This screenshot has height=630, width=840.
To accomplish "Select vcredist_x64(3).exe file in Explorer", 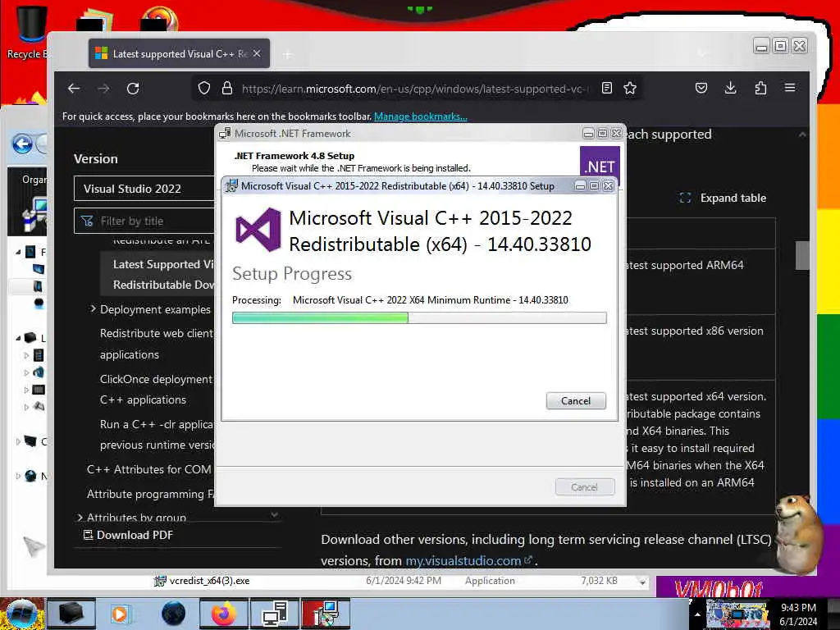I will pyautogui.click(x=209, y=581).
